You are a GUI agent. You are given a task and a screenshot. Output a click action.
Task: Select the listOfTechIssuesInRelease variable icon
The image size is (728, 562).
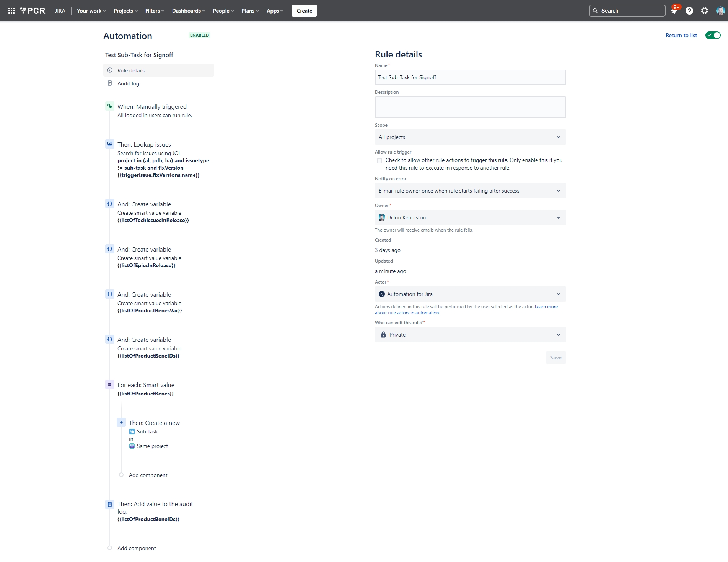point(110,203)
